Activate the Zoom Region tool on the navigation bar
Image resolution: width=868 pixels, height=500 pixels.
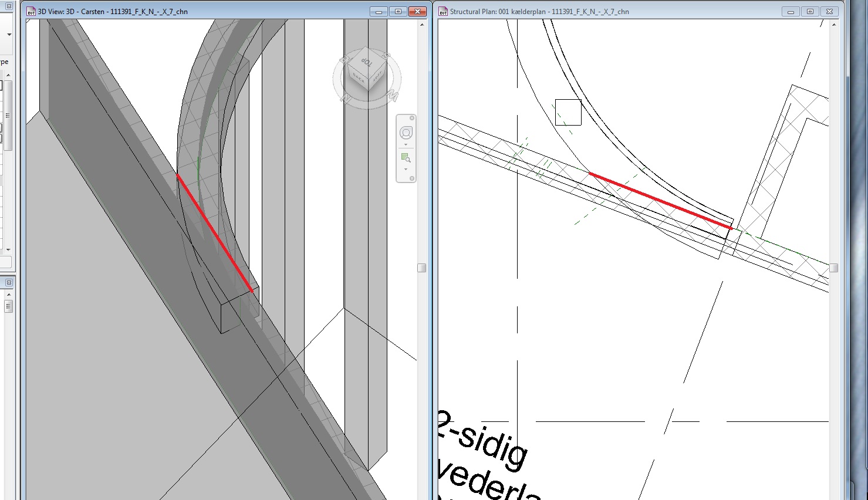tap(406, 158)
